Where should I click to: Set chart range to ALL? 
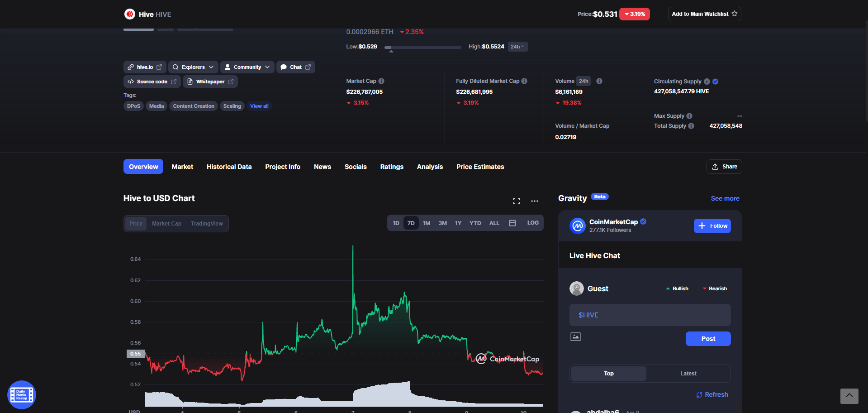pos(494,223)
